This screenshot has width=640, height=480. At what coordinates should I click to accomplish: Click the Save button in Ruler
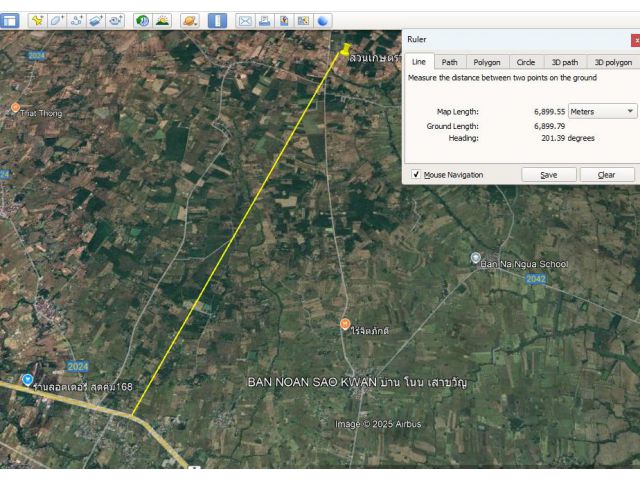(x=549, y=175)
